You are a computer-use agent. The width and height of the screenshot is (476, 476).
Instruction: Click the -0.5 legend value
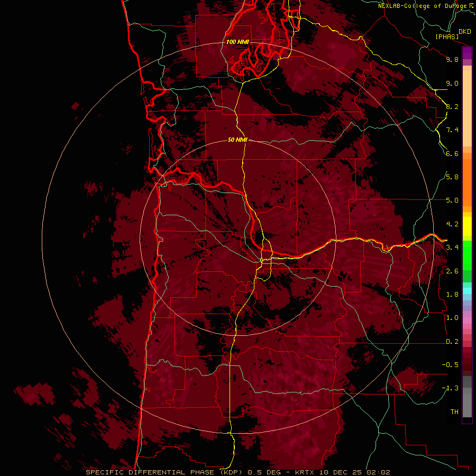click(x=450, y=365)
